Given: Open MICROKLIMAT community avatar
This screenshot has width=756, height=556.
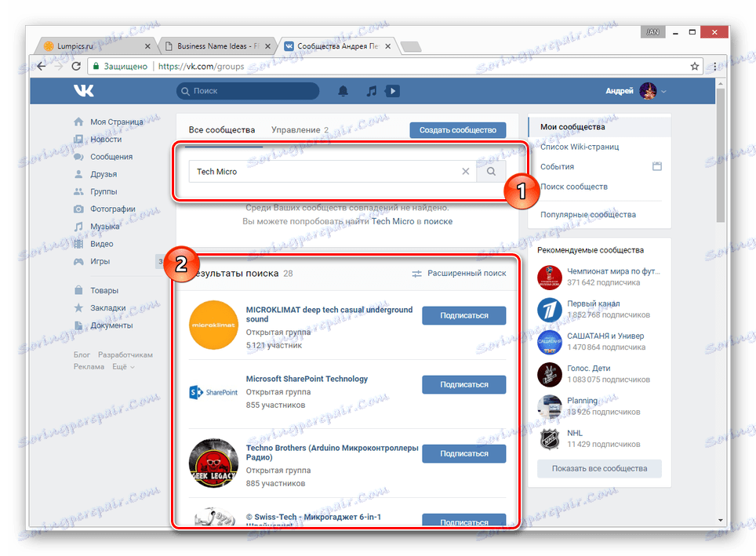Looking at the screenshot, I should (213, 325).
